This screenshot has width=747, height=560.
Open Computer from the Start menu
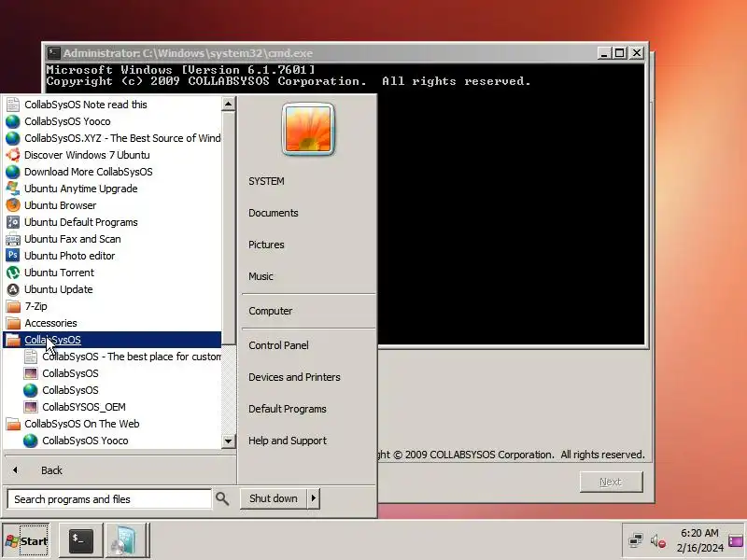tap(271, 311)
